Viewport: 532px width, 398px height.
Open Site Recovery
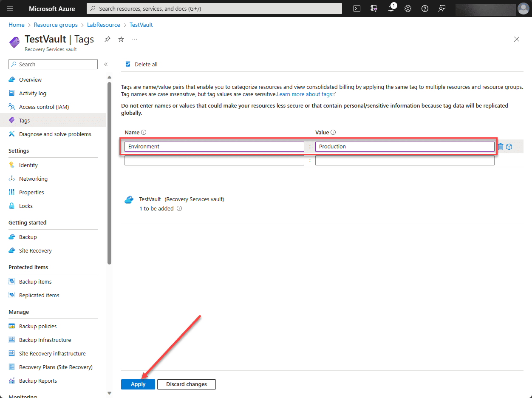pos(35,250)
